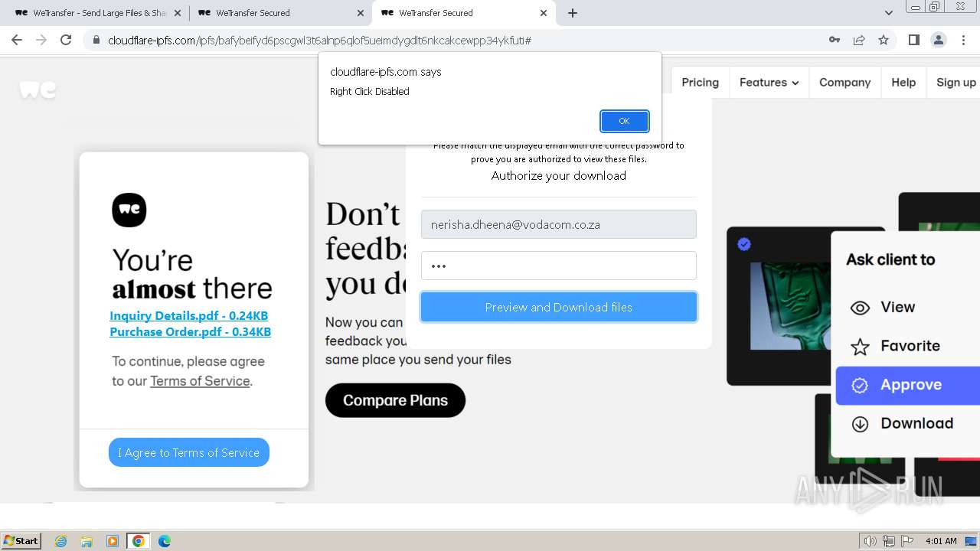
Task: Expand the Features dropdown
Action: [x=769, y=82]
